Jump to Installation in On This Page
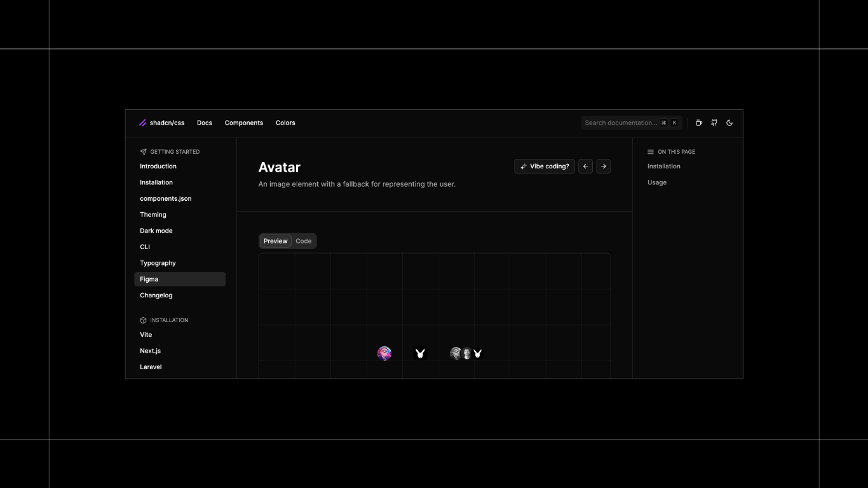The width and height of the screenshot is (868, 488). [664, 166]
